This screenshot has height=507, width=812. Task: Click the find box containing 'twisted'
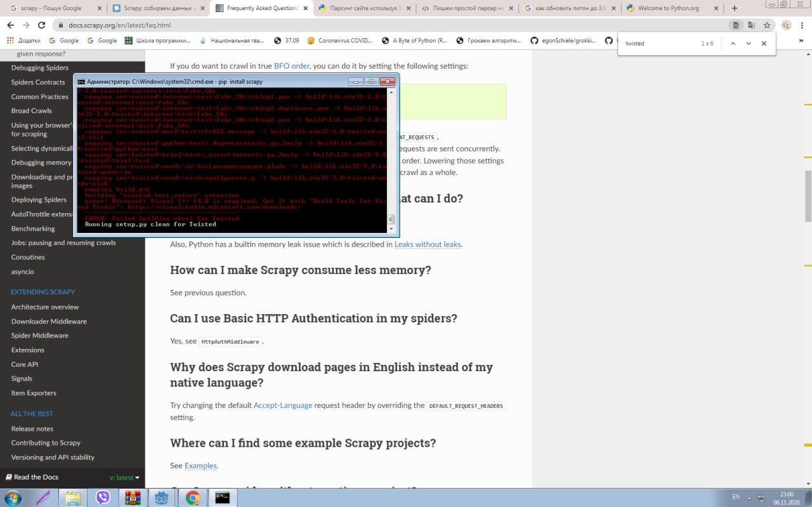click(x=660, y=44)
